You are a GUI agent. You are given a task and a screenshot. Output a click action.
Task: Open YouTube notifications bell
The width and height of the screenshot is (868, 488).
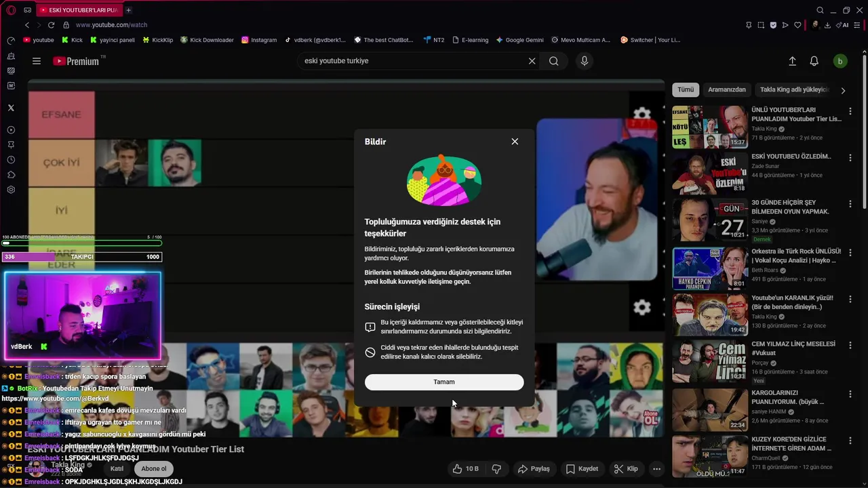coord(814,61)
